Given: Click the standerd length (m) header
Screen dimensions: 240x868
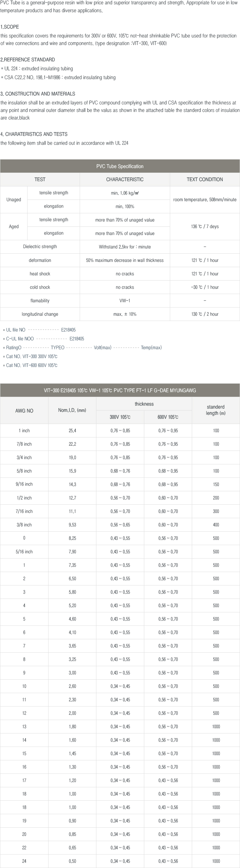Looking at the screenshot, I should [x=216, y=410].
